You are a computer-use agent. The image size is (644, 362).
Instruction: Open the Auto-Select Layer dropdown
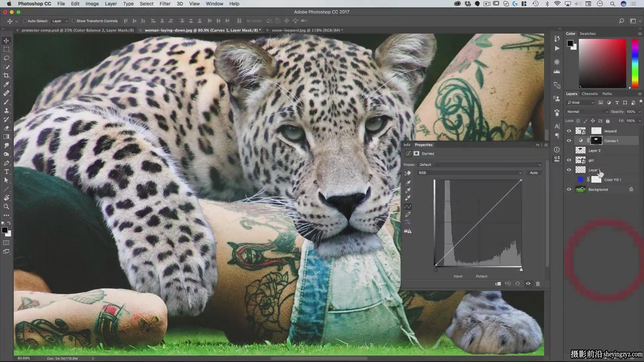click(x=60, y=21)
